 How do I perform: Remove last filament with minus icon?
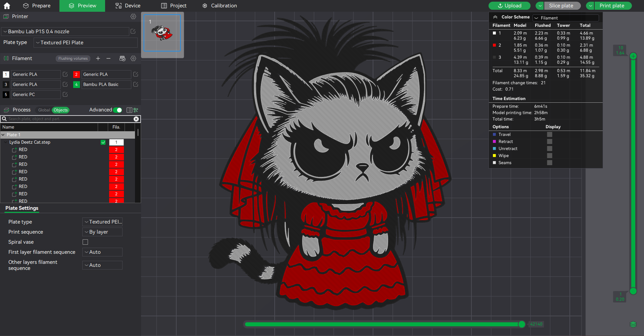tap(108, 58)
